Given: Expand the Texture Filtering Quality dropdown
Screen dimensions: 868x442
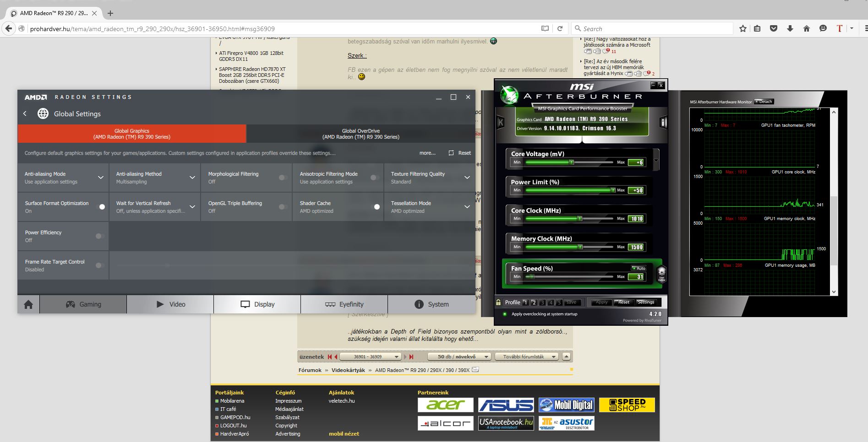Looking at the screenshot, I should (467, 178).
